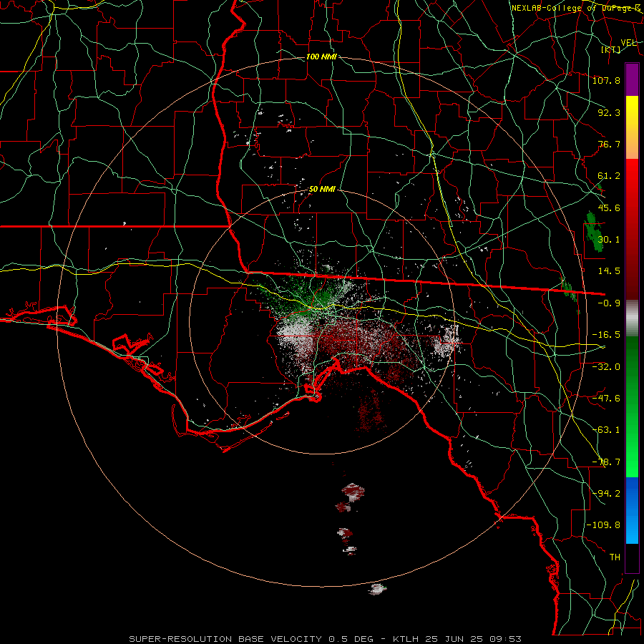Click the 92.3 velocity scale value
The width and height of the screenshot is (644, 644).
[x=609, y=112]
